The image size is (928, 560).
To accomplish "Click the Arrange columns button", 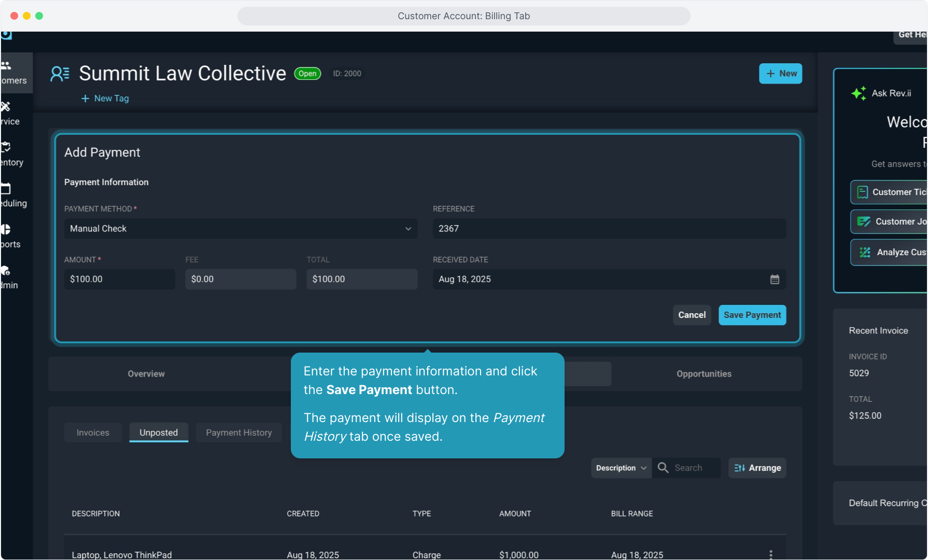I will click(x=757, y=468).
